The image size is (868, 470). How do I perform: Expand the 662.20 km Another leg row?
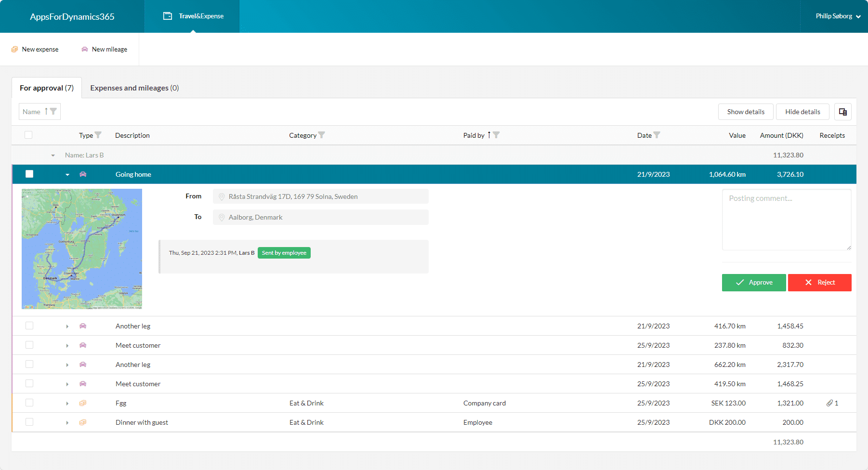pos(67,365)
